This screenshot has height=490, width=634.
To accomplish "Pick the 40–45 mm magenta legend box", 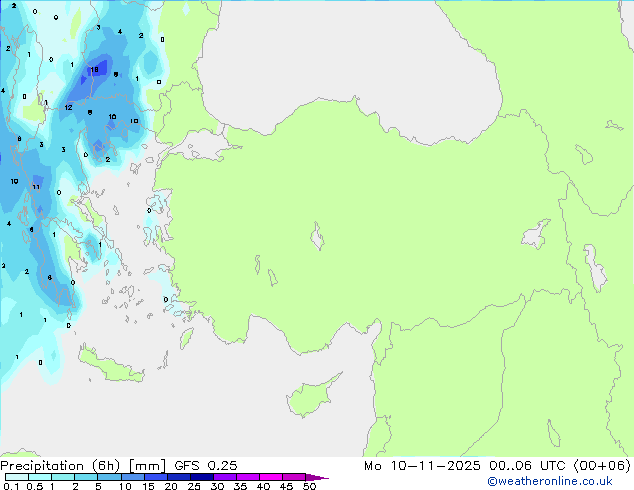I will [271, 477].
